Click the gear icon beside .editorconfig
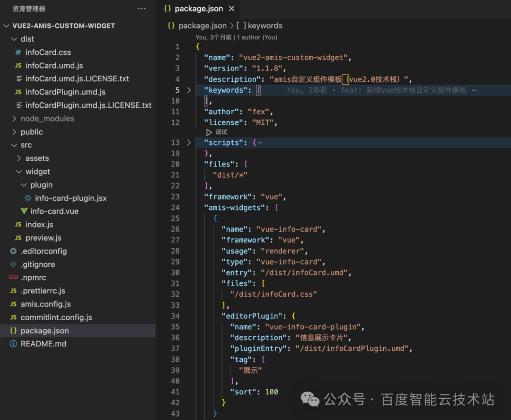 pyautogui.click(x=13, y=251)
